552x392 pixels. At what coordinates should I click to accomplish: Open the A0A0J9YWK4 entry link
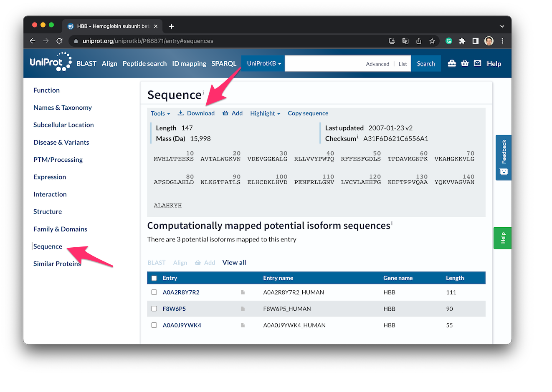point(182,325)
